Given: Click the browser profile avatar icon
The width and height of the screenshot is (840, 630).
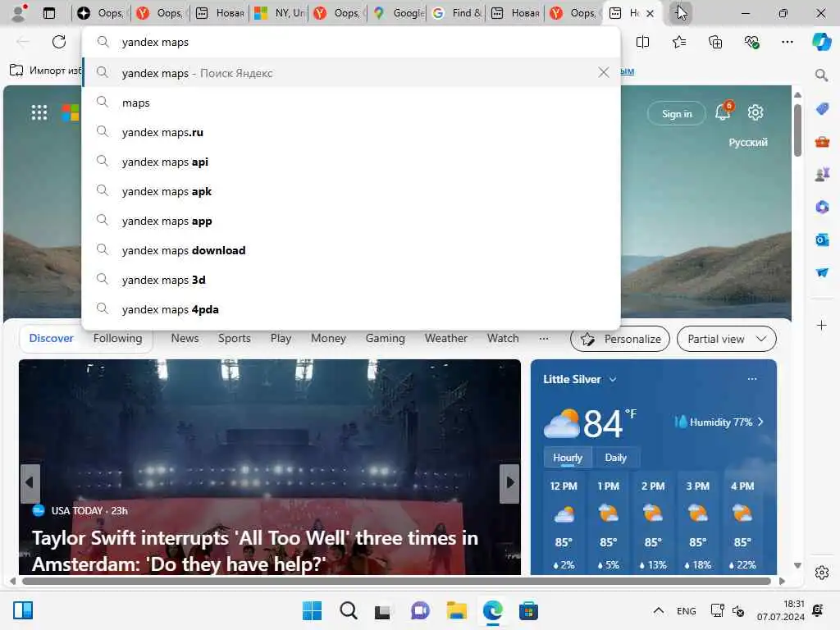Looking at the screenshot, I should point(20,13).
